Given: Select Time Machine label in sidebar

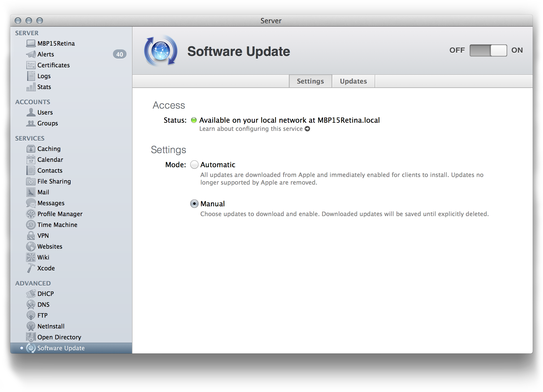Looking at the screenshot, I should click(x=57, y=225).
